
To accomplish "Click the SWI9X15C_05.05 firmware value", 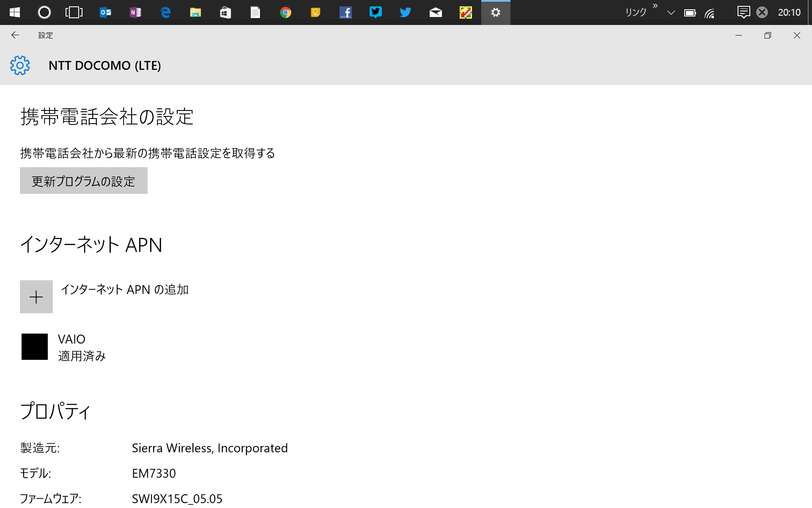I will pos(177,499).
